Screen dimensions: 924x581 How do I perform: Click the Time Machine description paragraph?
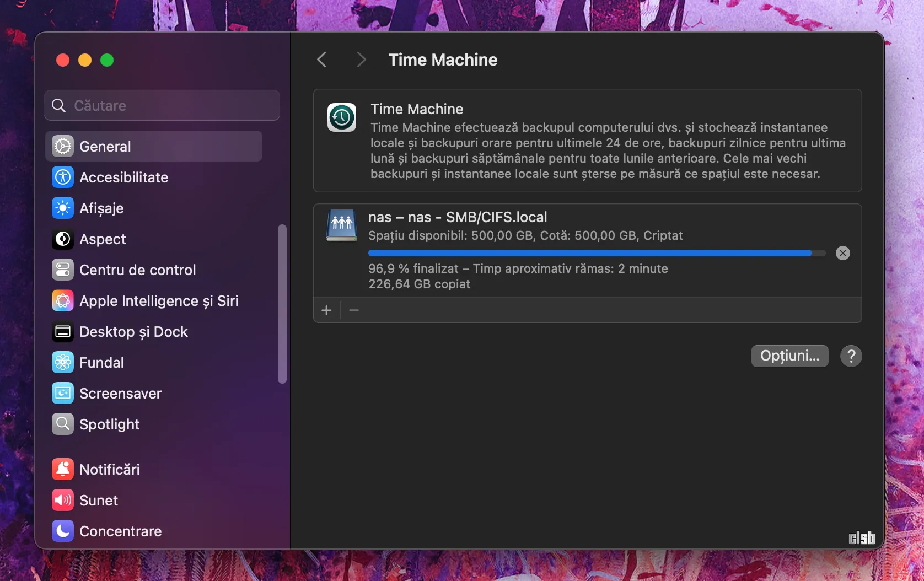pos(608,150)
